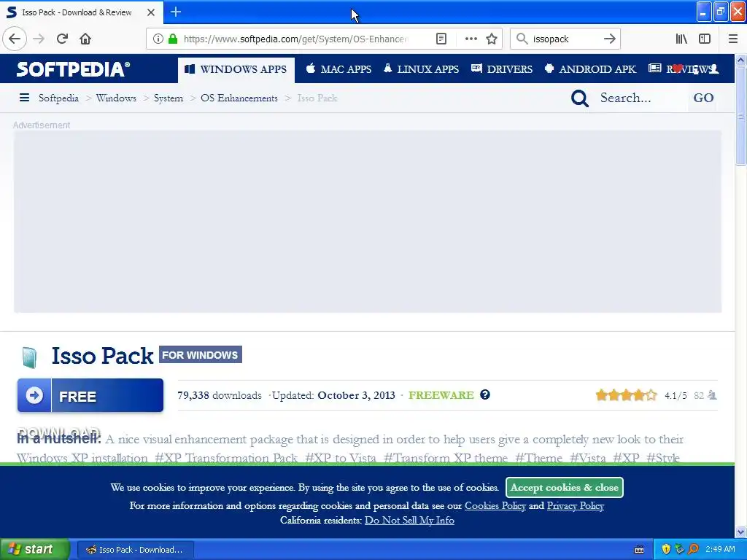This screenshot has width=747, height=560.
Task: Open the browser home page
Action: (85, 39)
